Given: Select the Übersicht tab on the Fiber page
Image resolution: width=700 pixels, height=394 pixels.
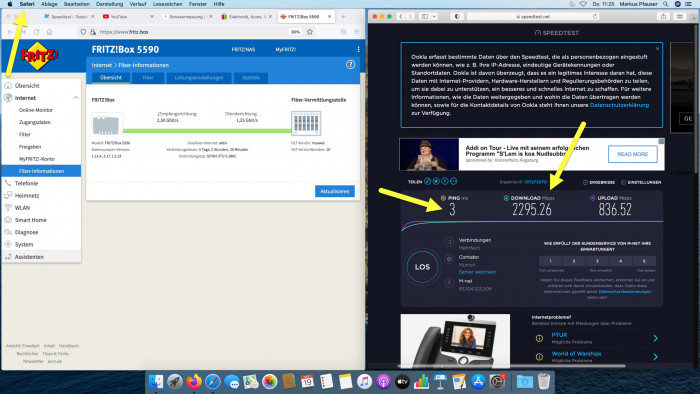Looking at the screenshot, I should pyautogui.click(x=111, y=78).
